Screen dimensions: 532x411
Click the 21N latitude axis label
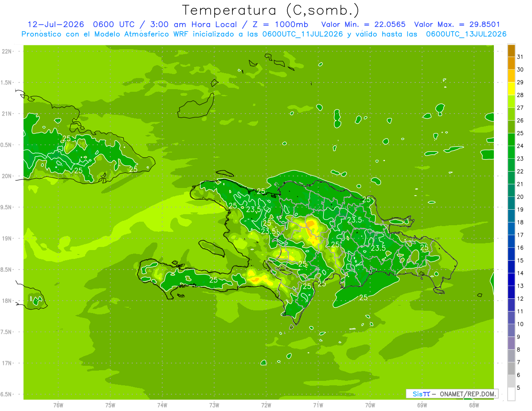(7, 114)
